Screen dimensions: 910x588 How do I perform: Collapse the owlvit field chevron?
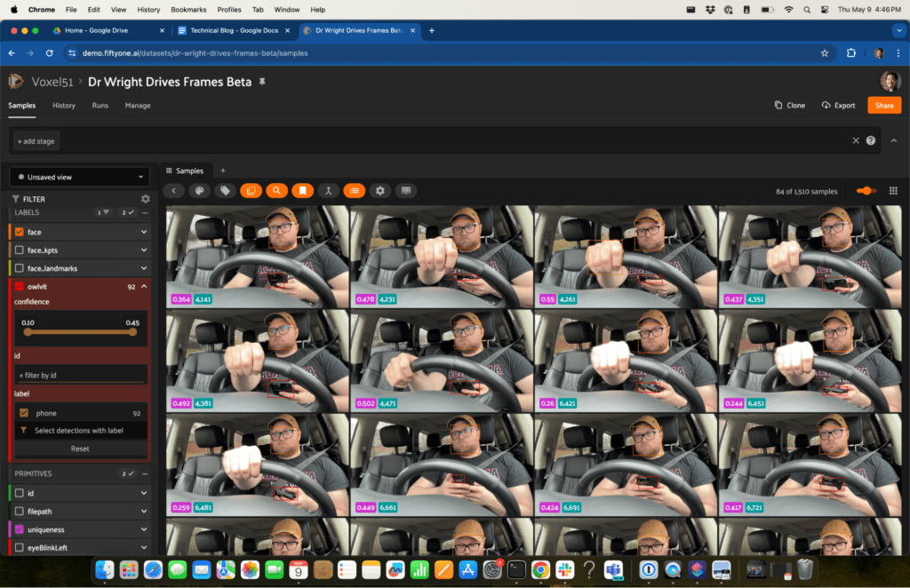click(x=144, y=287)
